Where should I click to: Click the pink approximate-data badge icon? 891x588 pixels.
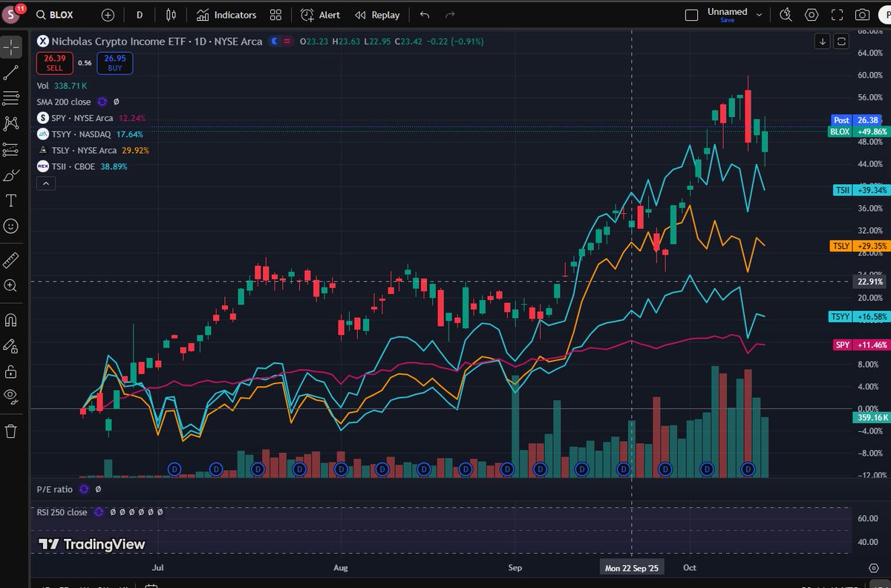287,42
